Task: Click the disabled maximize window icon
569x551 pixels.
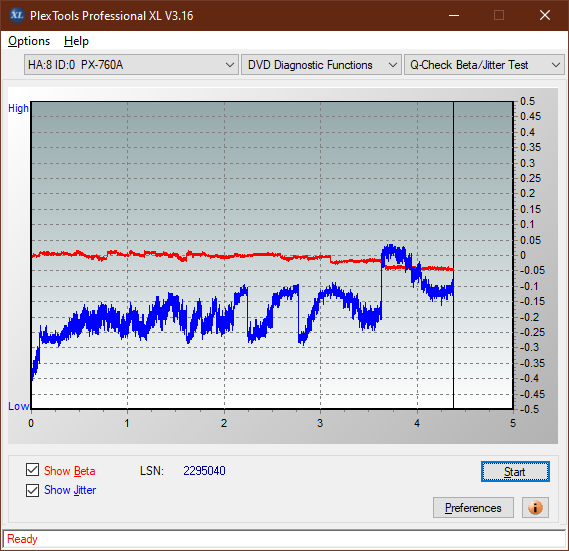Action: (499, 15)
